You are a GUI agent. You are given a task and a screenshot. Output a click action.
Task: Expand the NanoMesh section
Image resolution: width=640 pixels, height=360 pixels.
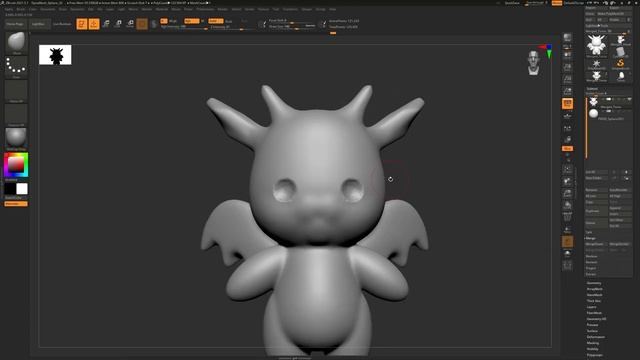[x=594, y=295]
